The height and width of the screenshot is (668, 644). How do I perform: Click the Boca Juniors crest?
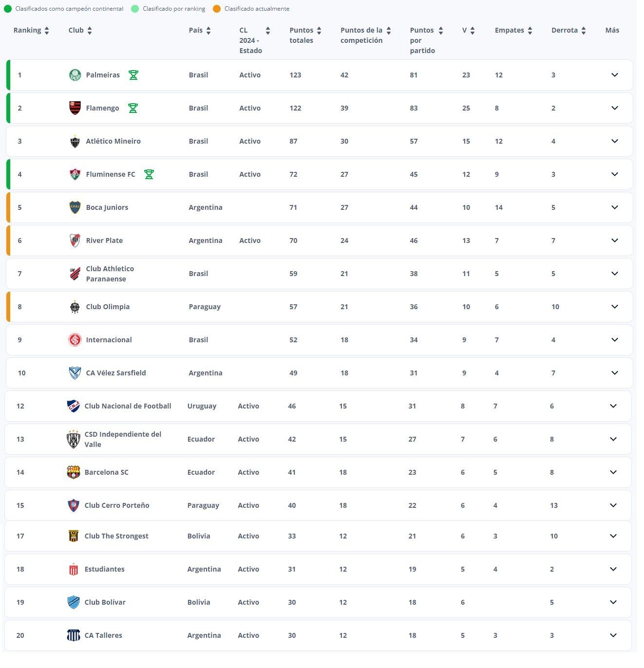coord(75,207)
